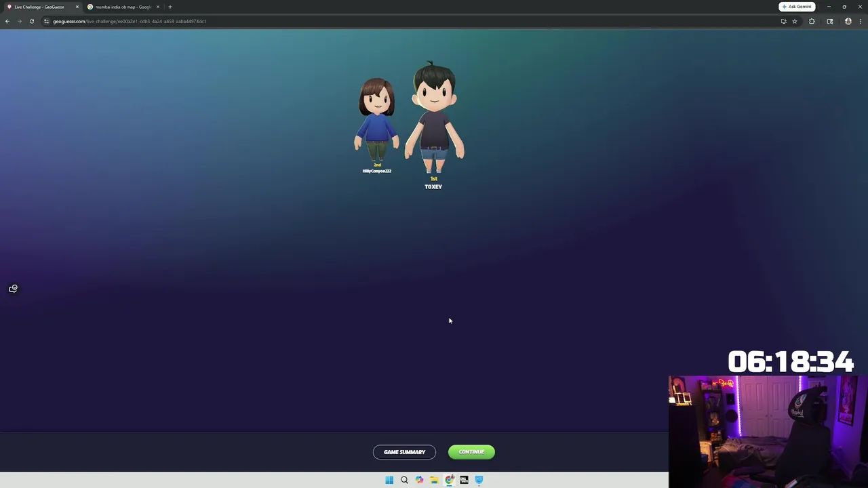Open File Explorer from the taskbar
Image resolution: width=868 pixels, height=488 pixels.
click(x=434, y=480)
